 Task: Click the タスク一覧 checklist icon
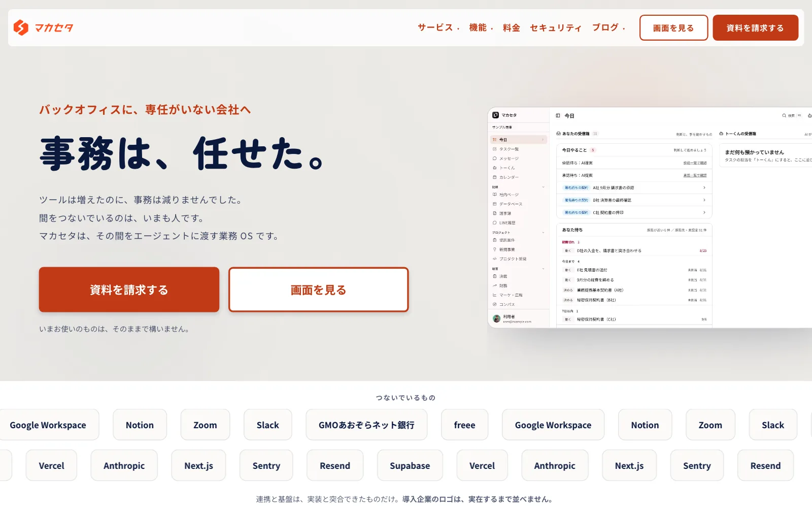pyautogui.click(x=494, y=149)
